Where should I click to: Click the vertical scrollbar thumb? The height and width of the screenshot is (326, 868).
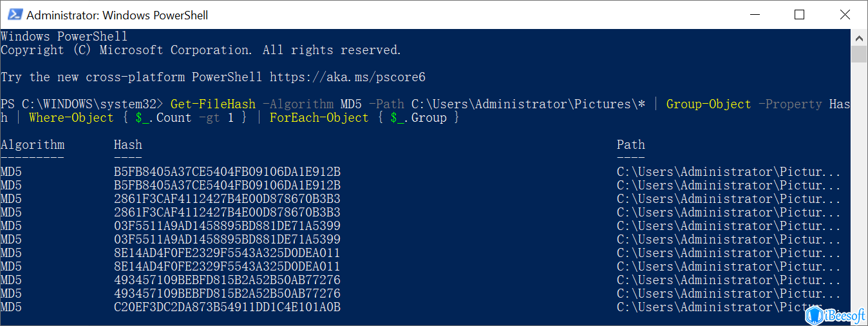[859, 54]
